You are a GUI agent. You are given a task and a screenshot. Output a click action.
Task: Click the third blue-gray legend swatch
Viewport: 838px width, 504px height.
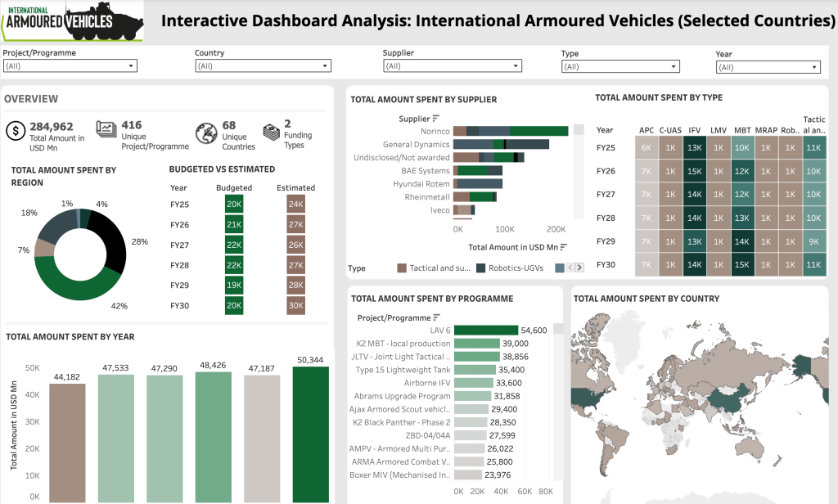point(560,268)
